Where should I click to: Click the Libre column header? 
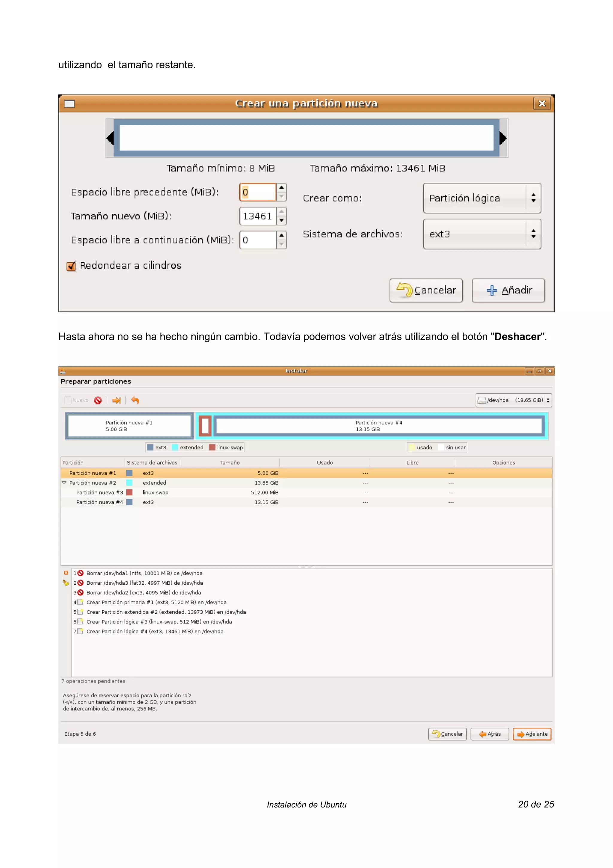[412, 463]
